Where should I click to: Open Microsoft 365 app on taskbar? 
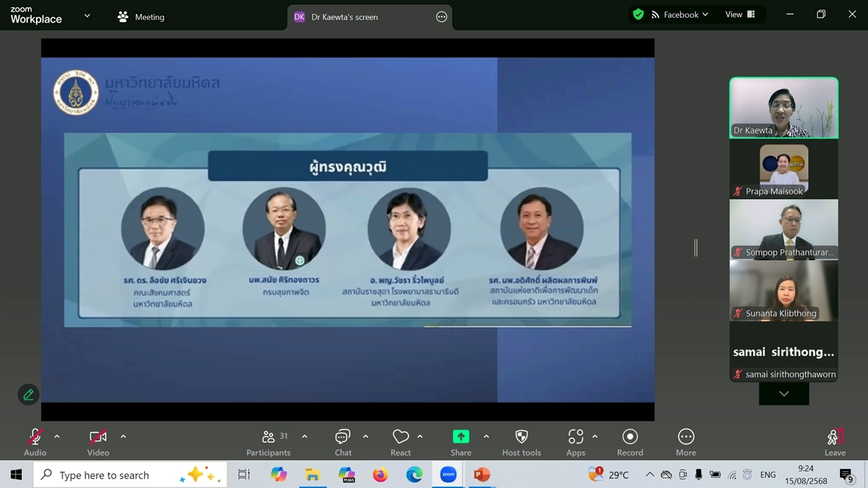coord(347,474)
